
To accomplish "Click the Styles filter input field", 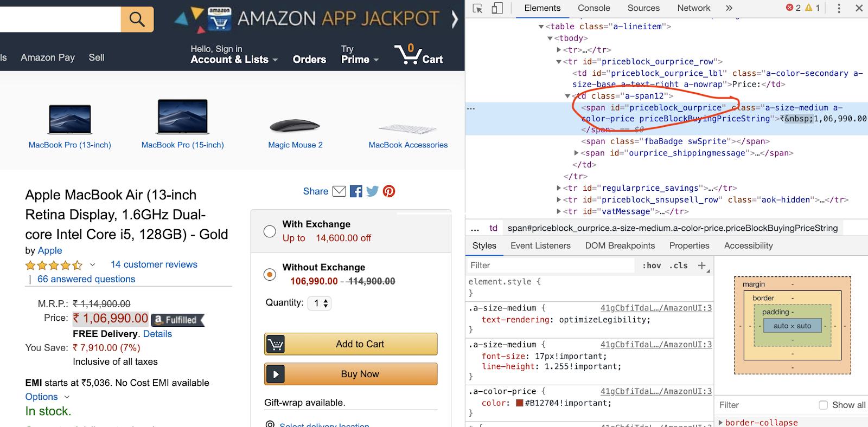I will click(x=551, y=266).
